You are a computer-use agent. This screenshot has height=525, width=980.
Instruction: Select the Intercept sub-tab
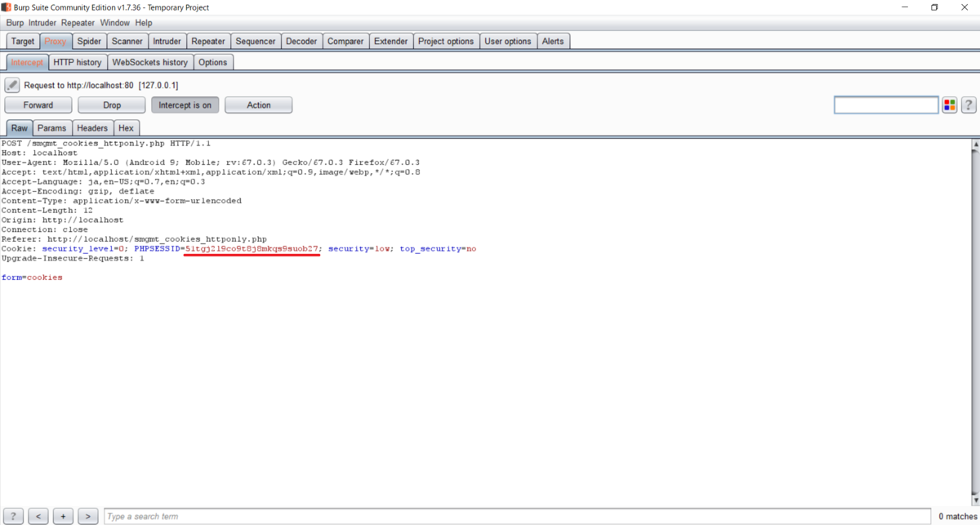(27, 62)
